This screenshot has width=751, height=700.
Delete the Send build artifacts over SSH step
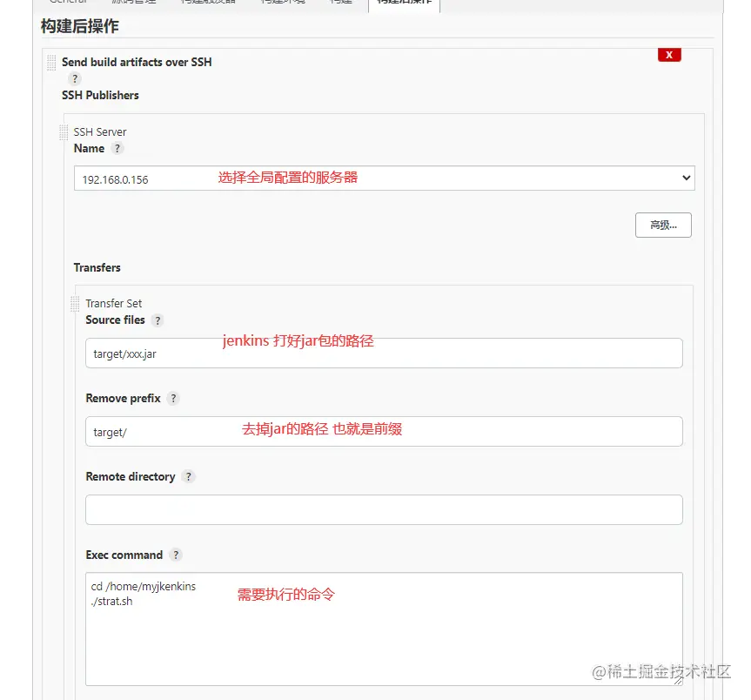[x=669, y=55]
